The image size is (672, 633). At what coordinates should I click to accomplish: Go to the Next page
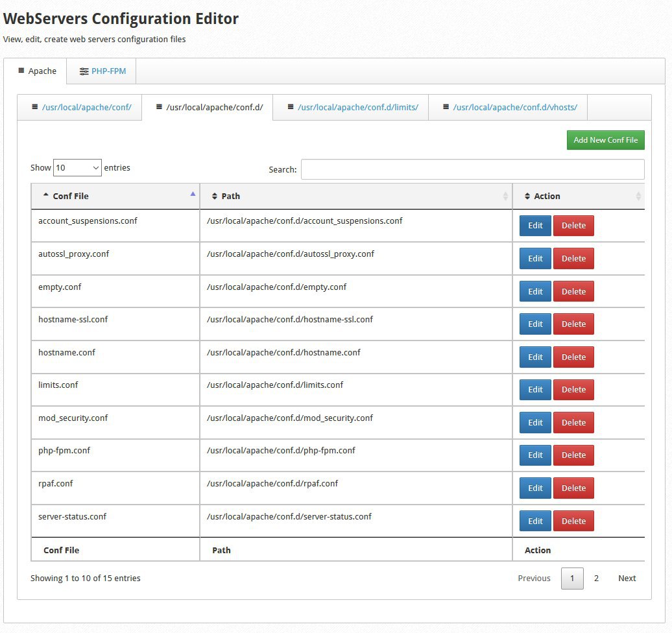click(627, 579)
